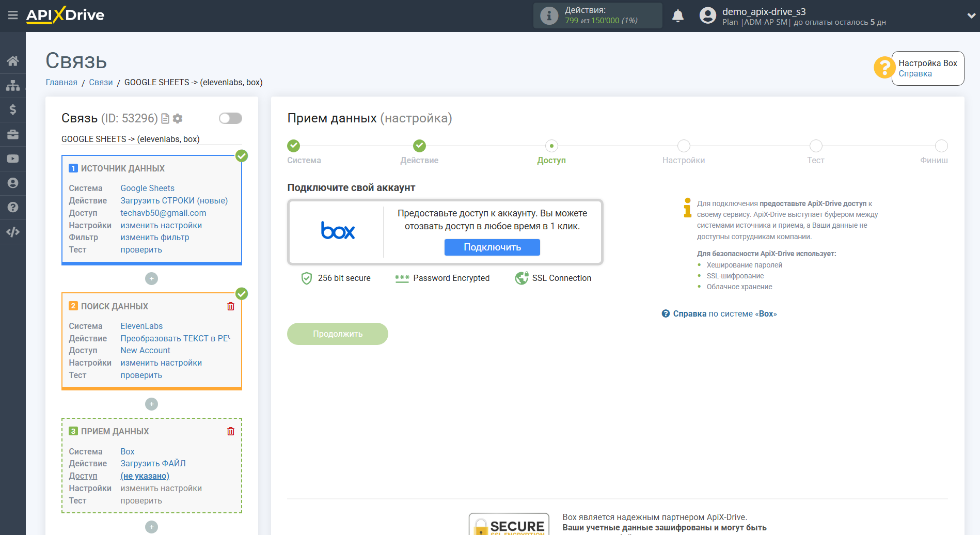Click the gear settings icon next to connection ID
The image size is (980, 535).
(x=178, y=119)
